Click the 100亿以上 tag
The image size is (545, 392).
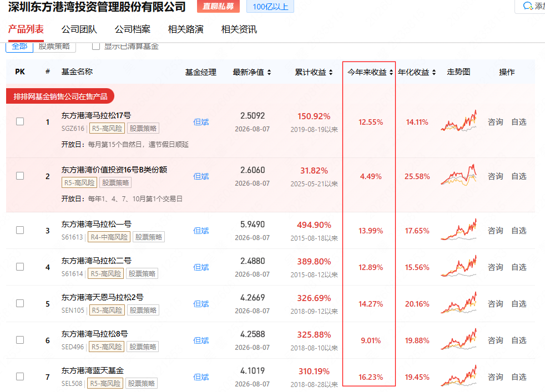(270, 6)
